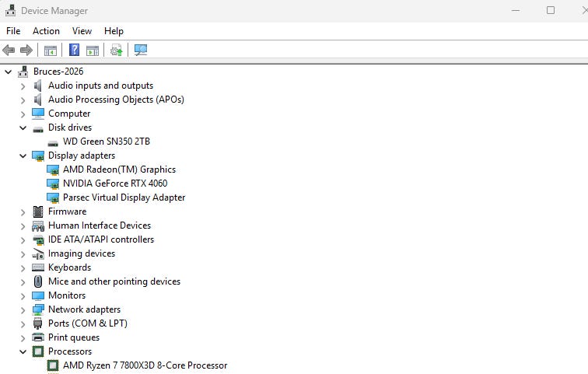Screen dimensions: 588x374
Task: Click the Keyboards category icon
Action: pyautogui.click(x=38, y=267)
